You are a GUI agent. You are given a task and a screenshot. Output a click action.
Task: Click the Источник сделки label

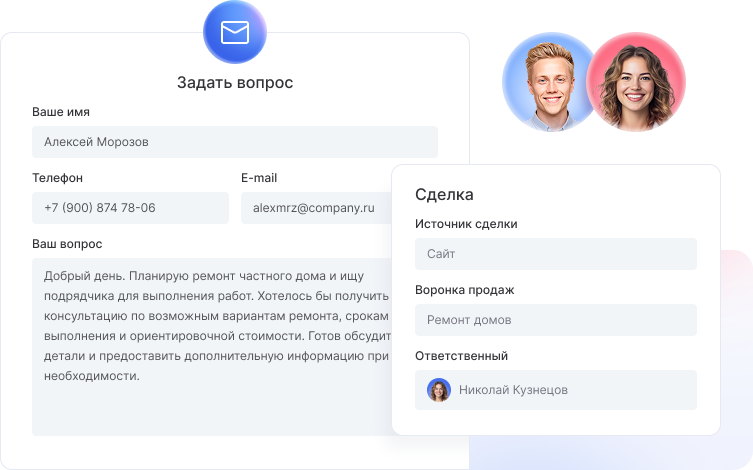click(x=466, y=224)
